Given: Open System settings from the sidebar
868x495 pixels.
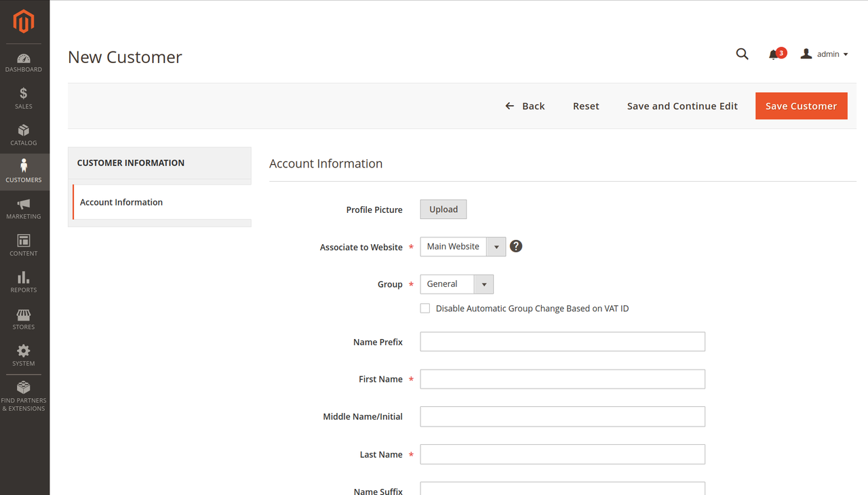Looking at the screenshot, I should point(24,355).
